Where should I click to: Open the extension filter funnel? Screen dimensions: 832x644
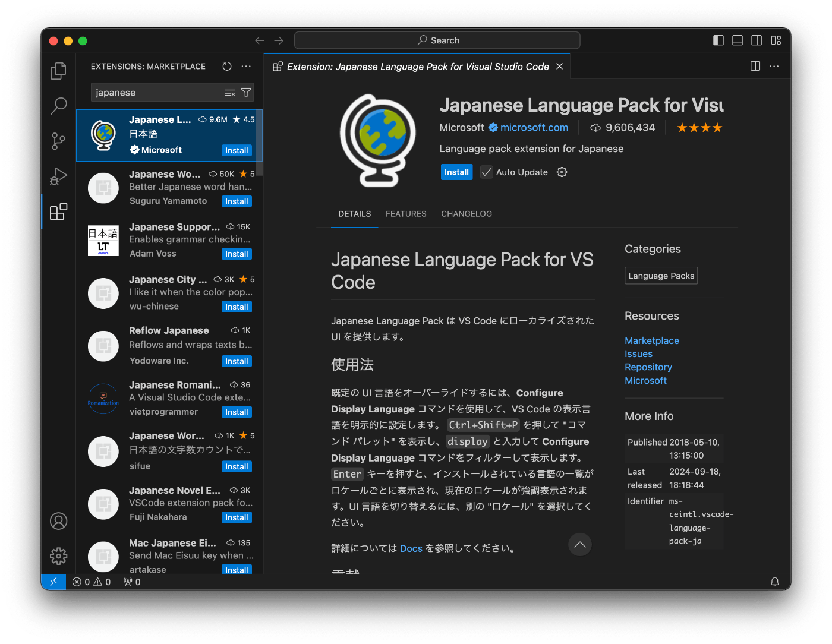click(x=246, y=93)
